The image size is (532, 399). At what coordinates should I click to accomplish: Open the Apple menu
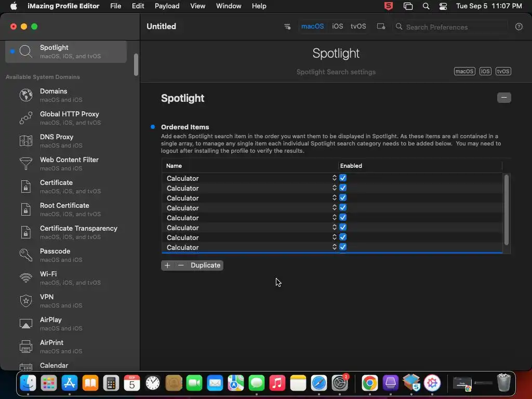click(14, 6)
